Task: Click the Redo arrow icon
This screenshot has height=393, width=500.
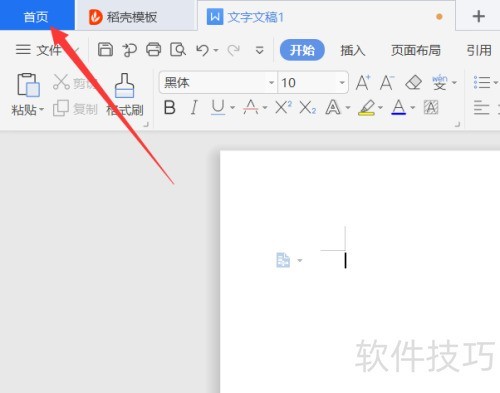Action: click(233, 50)
